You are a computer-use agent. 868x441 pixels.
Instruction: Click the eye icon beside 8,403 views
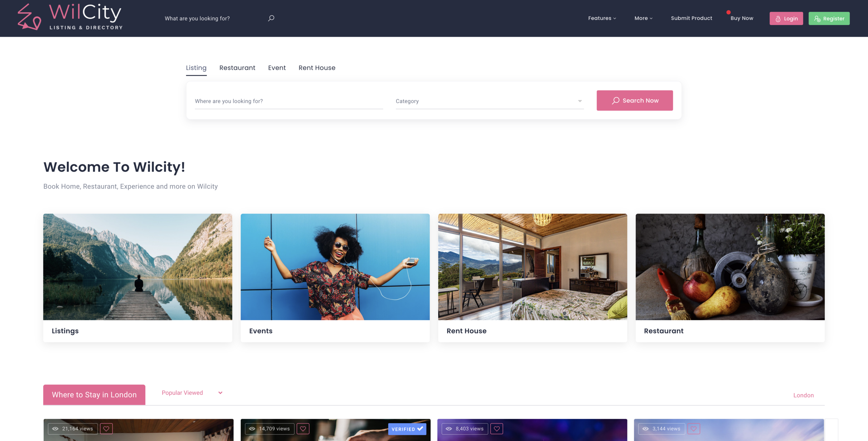pos(449,429)
